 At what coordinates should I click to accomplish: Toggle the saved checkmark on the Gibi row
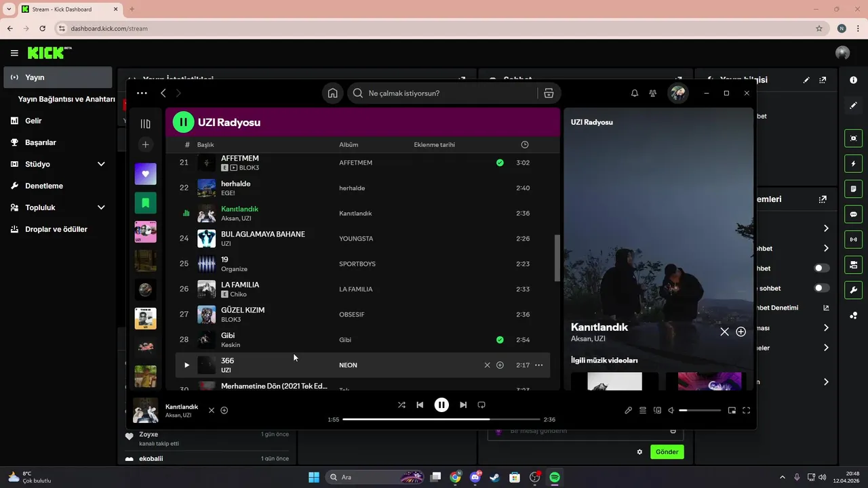500,340
